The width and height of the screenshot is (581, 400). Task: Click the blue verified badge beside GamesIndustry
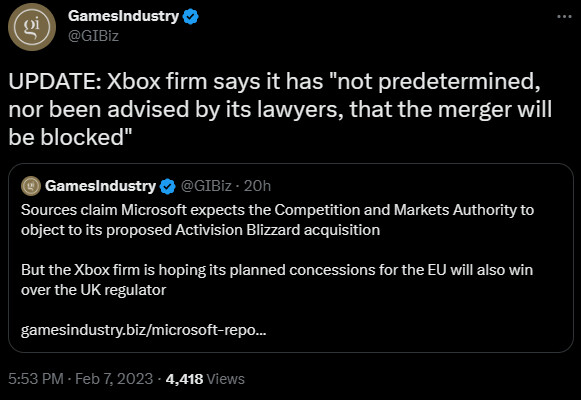191,17
